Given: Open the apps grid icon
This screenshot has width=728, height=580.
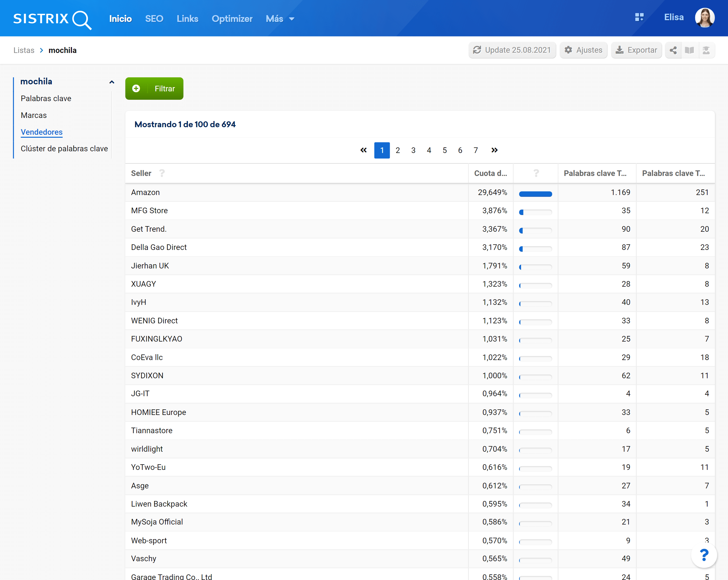Looking at the screenshot, I should [639, 17].
